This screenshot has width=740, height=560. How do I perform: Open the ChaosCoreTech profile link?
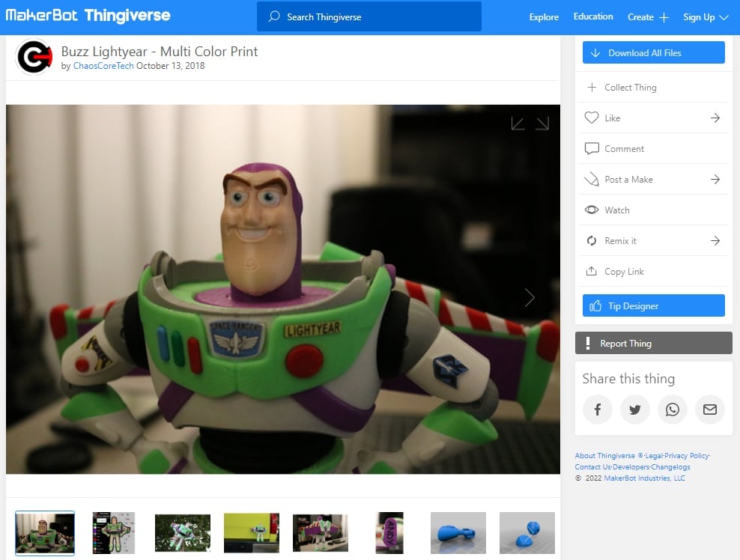[x=103, y=66]
